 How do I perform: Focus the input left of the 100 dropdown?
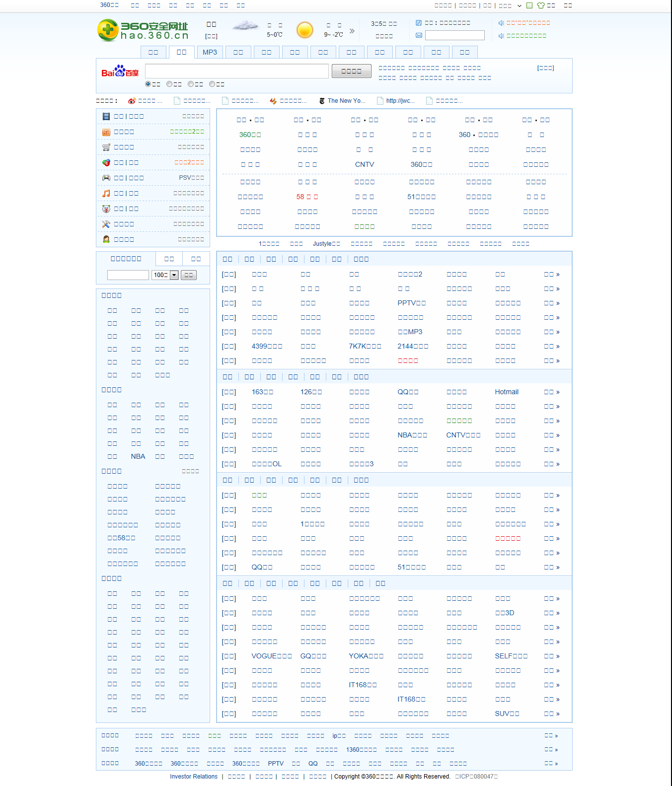(x=128, y=275)
